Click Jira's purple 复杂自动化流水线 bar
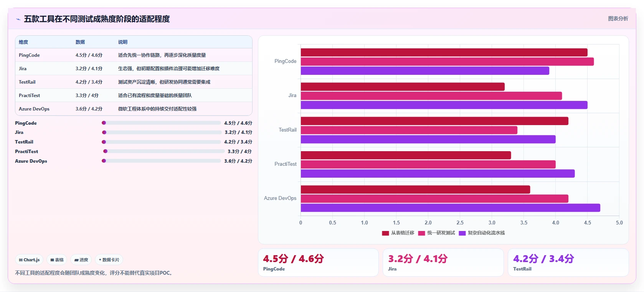 point(444,105)
